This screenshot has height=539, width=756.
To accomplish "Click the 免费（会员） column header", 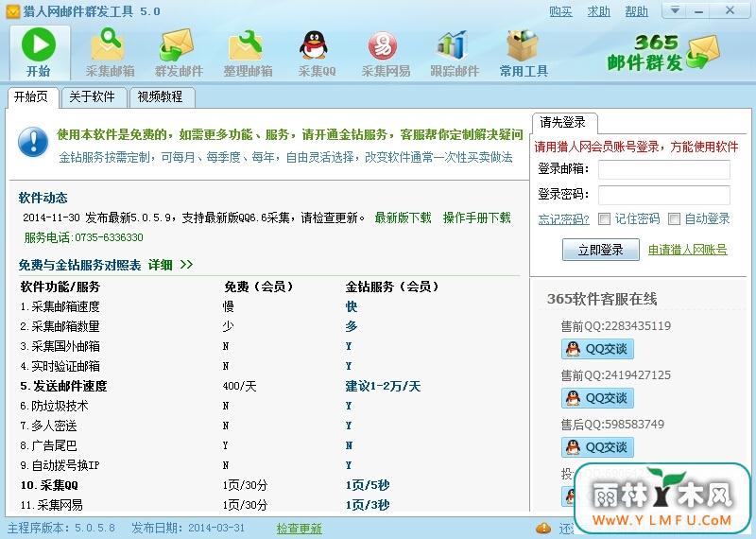I will 259,287.
